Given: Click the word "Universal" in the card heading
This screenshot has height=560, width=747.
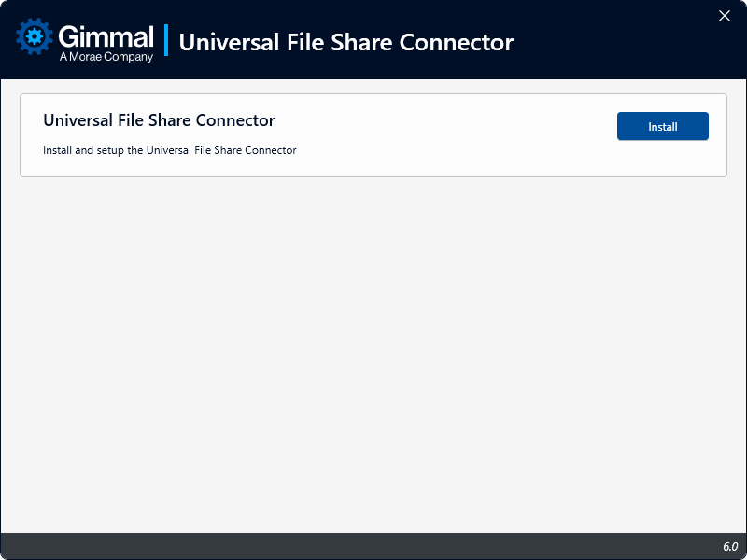Looking at the screenshot, I should pyautogui.click(x=78, y=120).
